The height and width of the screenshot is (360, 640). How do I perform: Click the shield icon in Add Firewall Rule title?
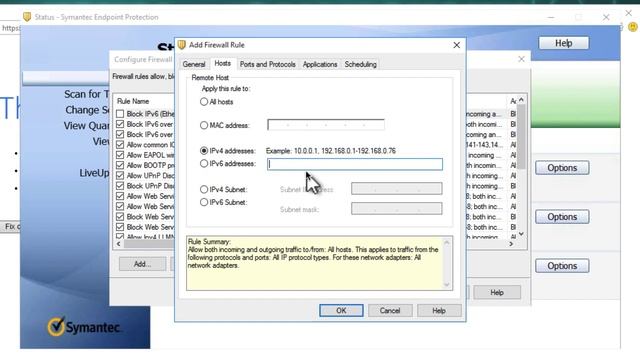pos(182,44)
